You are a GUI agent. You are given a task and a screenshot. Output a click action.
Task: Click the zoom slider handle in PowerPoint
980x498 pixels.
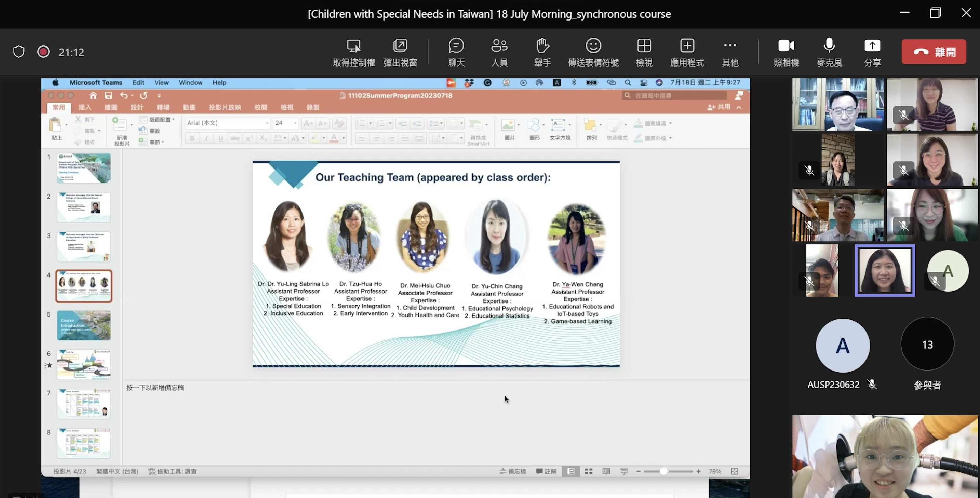(663, 471)
